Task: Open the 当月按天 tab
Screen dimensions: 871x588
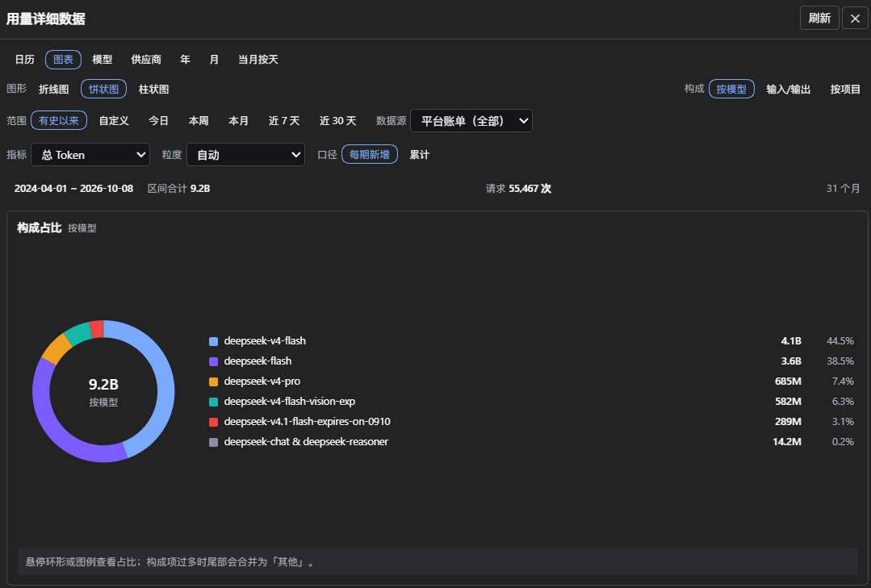Action: (258, 60)
